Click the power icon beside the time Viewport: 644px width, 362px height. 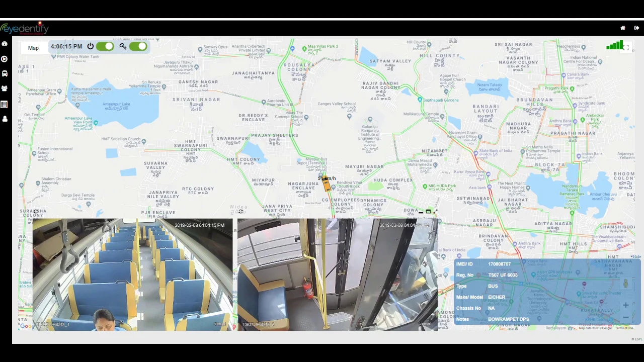(x=91, y=47)
